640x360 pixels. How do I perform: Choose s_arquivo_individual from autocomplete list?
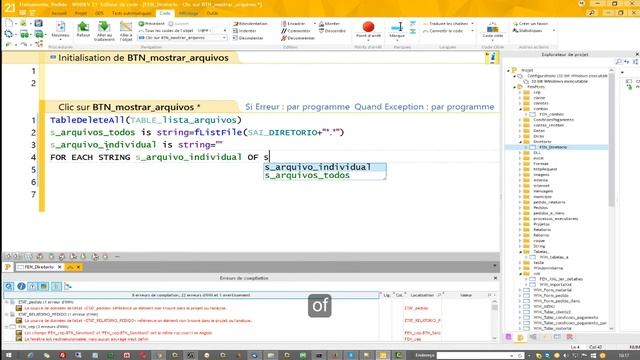tap(318, 167)
